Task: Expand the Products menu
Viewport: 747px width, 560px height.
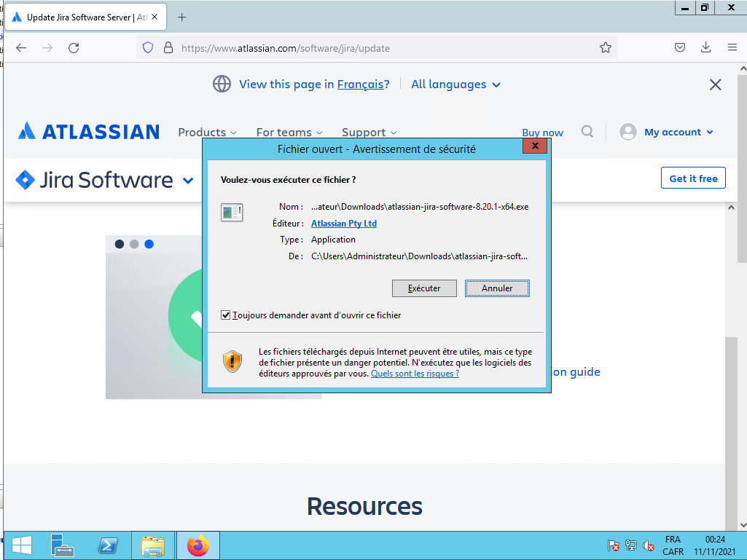Action: pyautogui.click(x=207, y=132)
